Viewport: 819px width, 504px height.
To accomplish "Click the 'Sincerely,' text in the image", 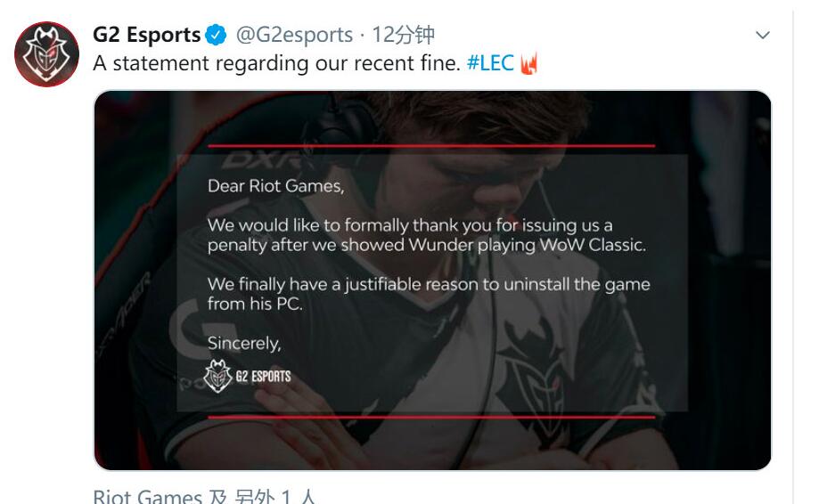I will coord(243,343).
